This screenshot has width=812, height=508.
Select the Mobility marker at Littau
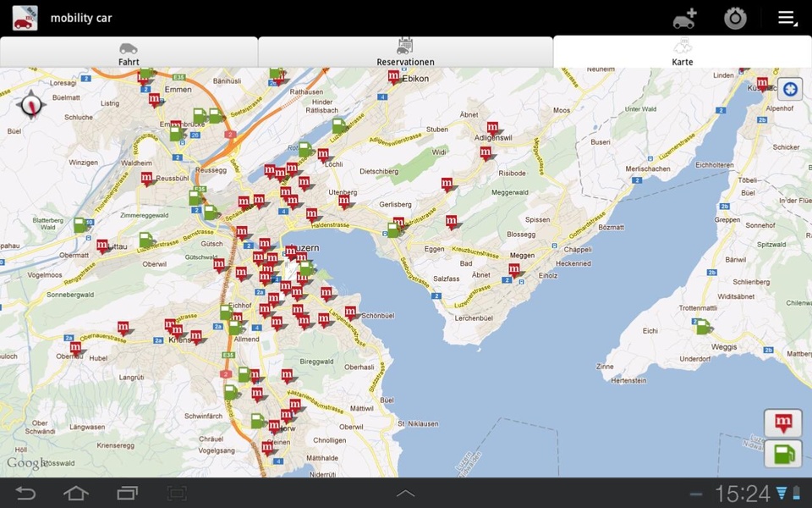point(102,246)
